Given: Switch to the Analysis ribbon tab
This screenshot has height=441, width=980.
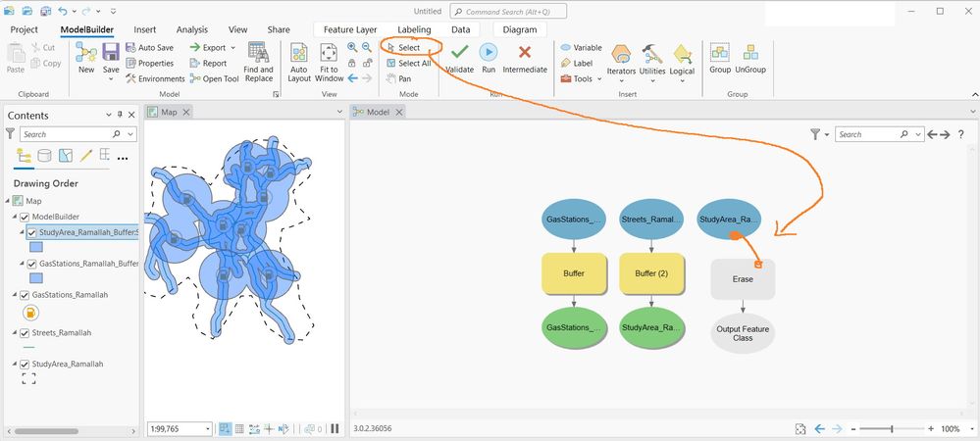Looking at the screenshot, I should pos(192,29).
